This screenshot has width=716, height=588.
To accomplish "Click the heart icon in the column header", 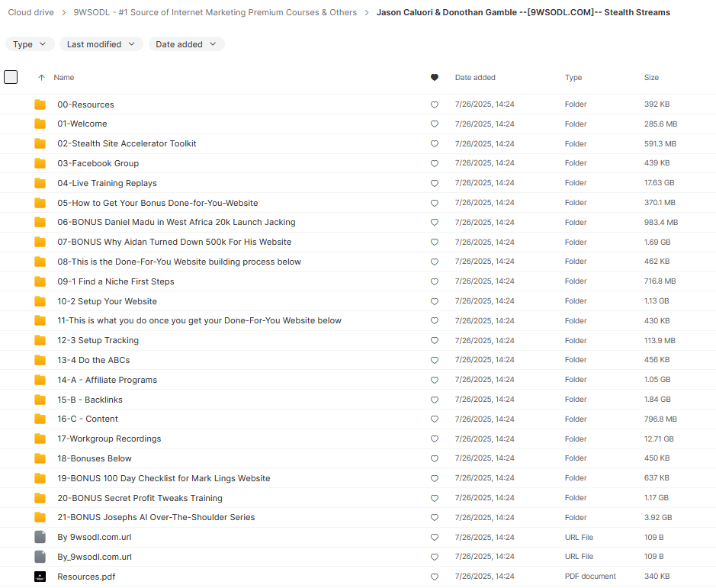I will [x=435, y=78].
